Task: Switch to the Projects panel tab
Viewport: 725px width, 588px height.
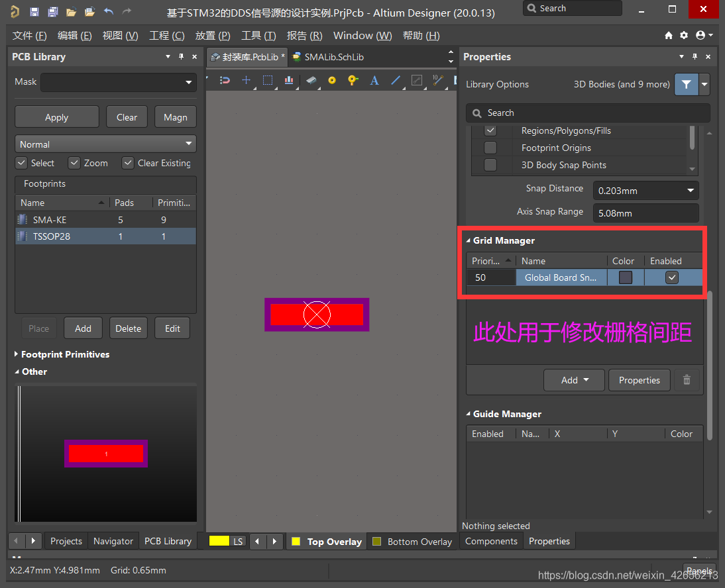Action: [66, 541]
